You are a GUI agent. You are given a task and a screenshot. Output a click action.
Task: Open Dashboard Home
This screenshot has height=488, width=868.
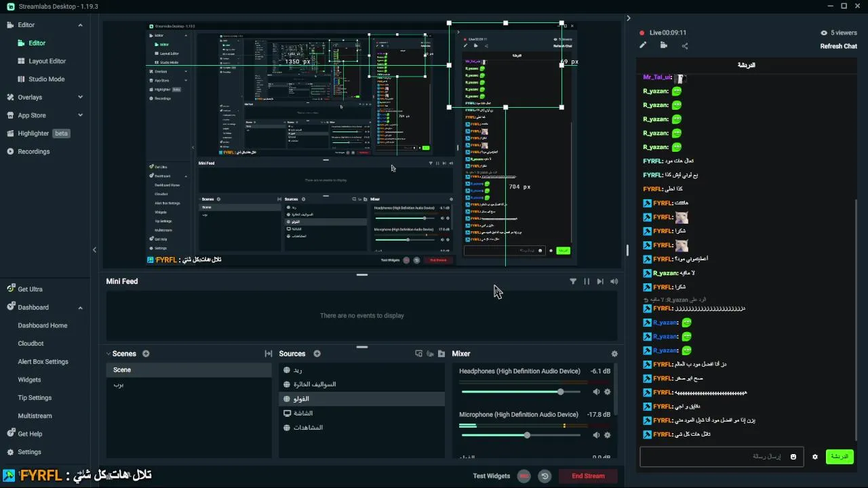[x=43, y=325]
